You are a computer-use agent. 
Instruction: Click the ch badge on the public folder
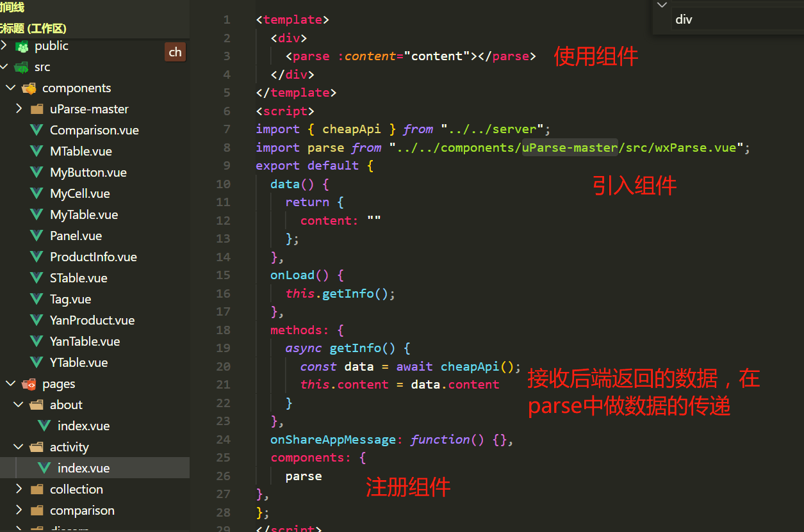[x=175, y=52]
